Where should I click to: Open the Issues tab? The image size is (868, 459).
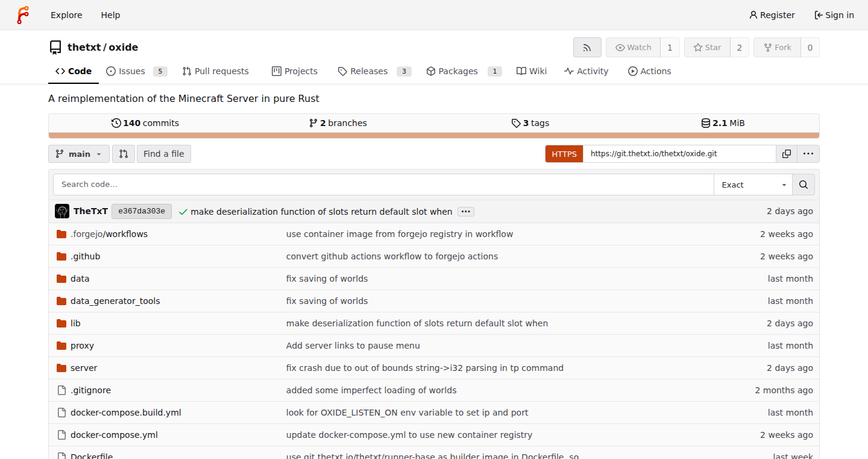coord(136,71)
